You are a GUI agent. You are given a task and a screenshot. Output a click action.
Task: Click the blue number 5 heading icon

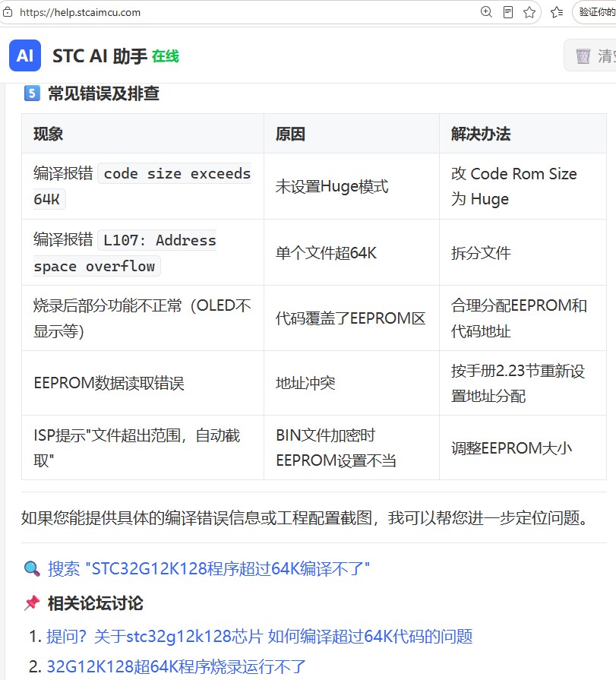point(32,93)
